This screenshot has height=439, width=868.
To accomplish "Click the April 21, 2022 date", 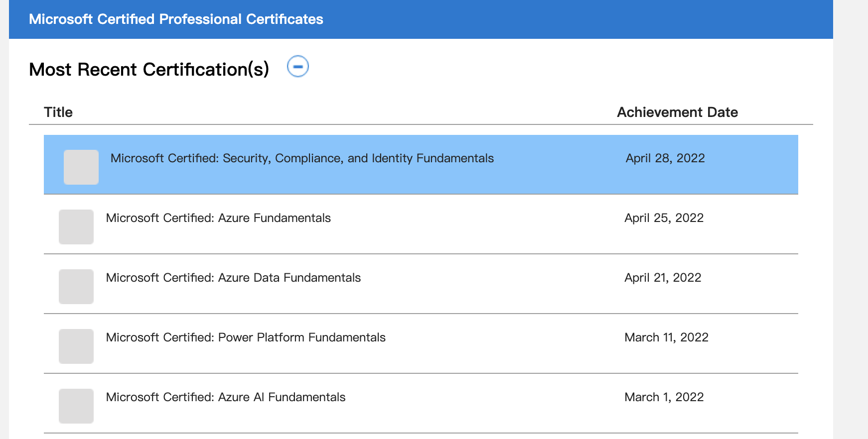I will pos(663,278).
